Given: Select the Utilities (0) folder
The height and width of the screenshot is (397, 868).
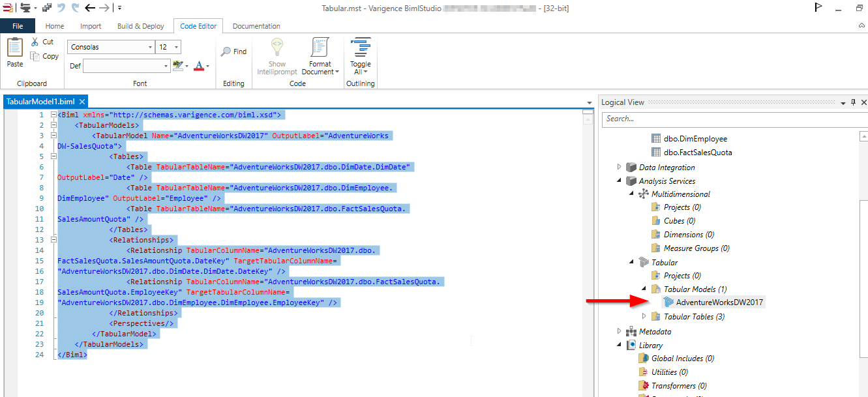Looking at the screenshot, I should 663,372.
